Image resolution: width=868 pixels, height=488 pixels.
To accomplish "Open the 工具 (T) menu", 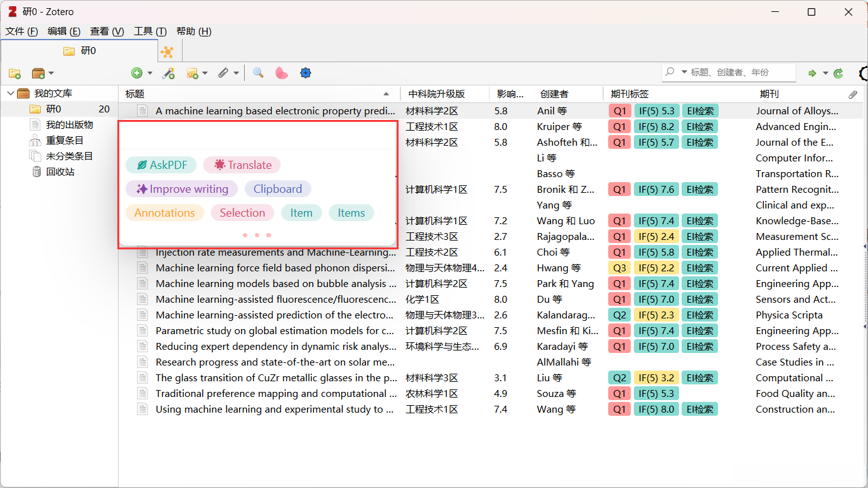I will point(150,31).
